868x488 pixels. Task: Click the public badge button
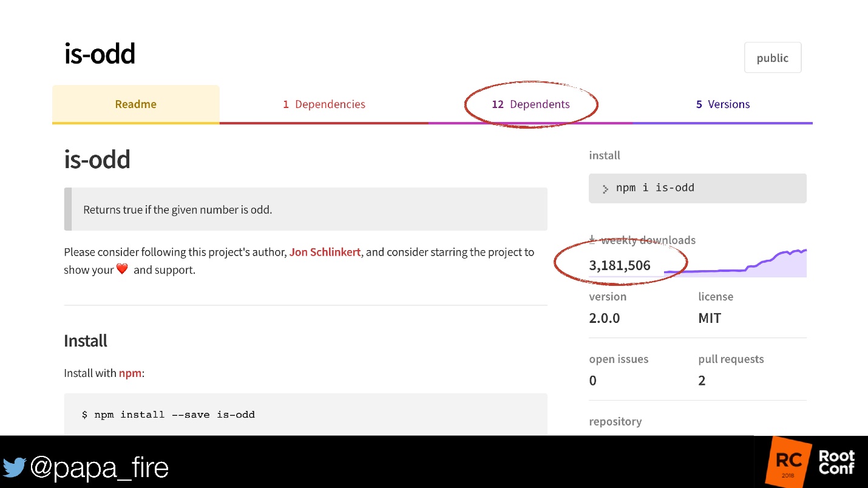point(772,58)
